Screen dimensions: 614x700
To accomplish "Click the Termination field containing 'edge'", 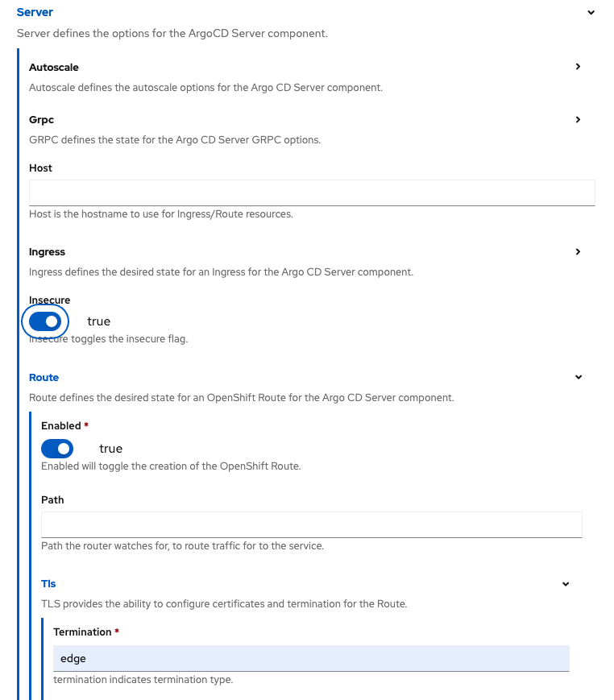I will point(311,658).
